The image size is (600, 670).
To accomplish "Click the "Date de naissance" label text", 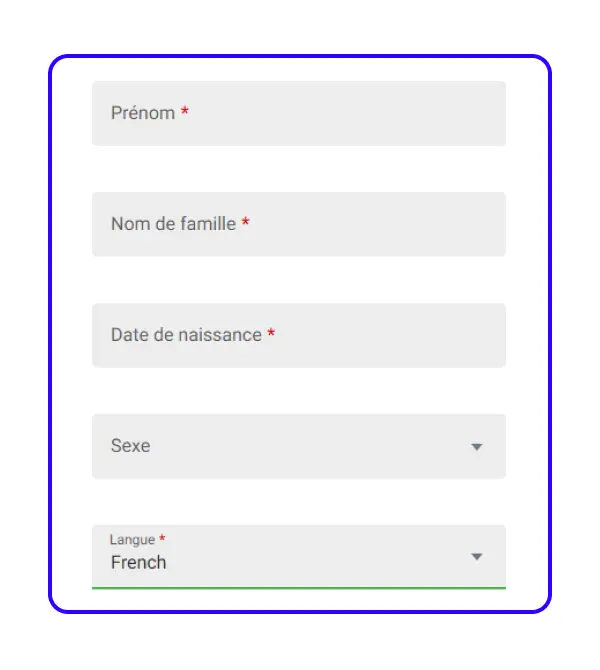I will point(186,335).
